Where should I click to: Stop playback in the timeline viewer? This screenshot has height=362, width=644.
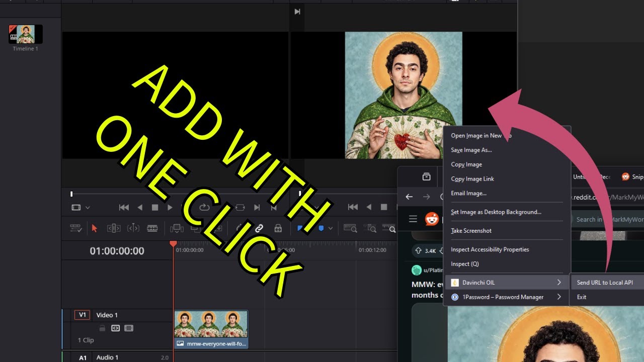(384, 207)
